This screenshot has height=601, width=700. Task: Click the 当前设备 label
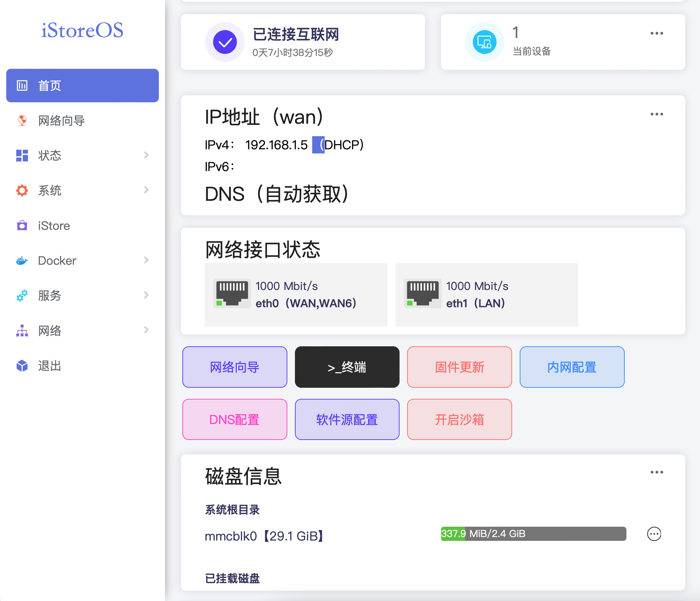tap(532, 51)
